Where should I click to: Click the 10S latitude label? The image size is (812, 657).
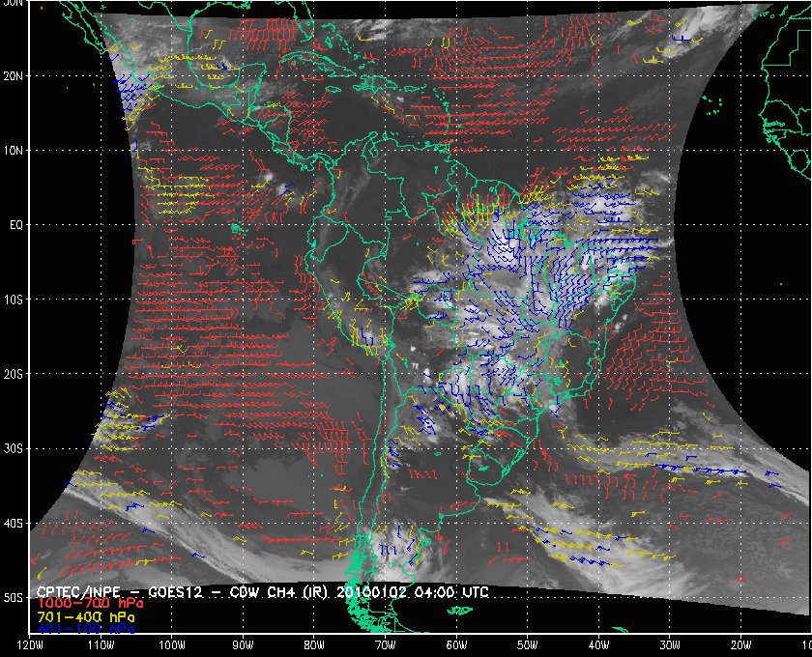pyautogui.click(x=13, y=300)
